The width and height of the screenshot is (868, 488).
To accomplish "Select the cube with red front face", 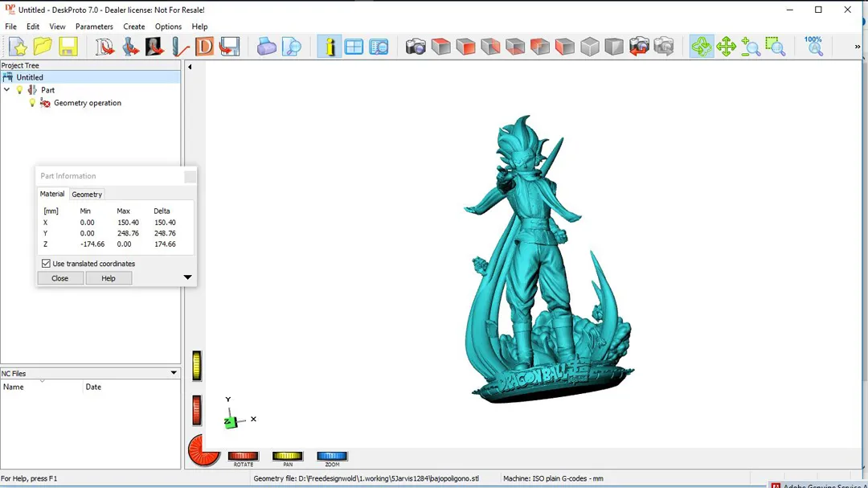I will 540,47.
